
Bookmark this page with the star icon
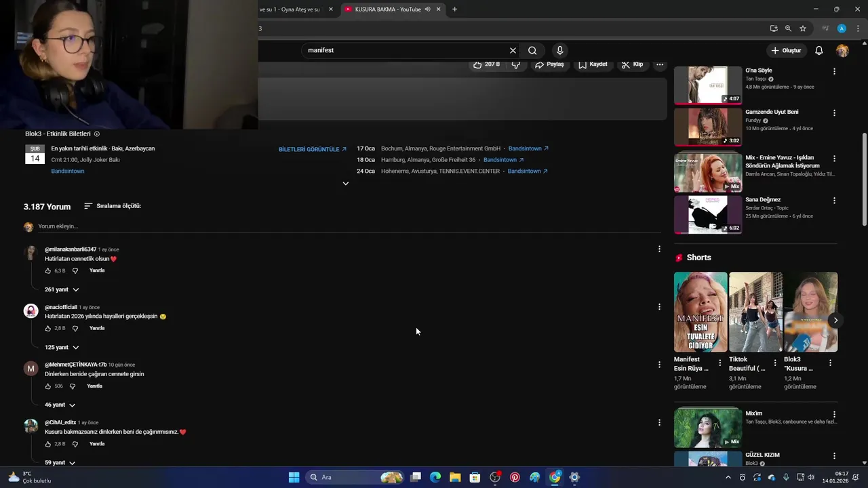pos(803,28)
